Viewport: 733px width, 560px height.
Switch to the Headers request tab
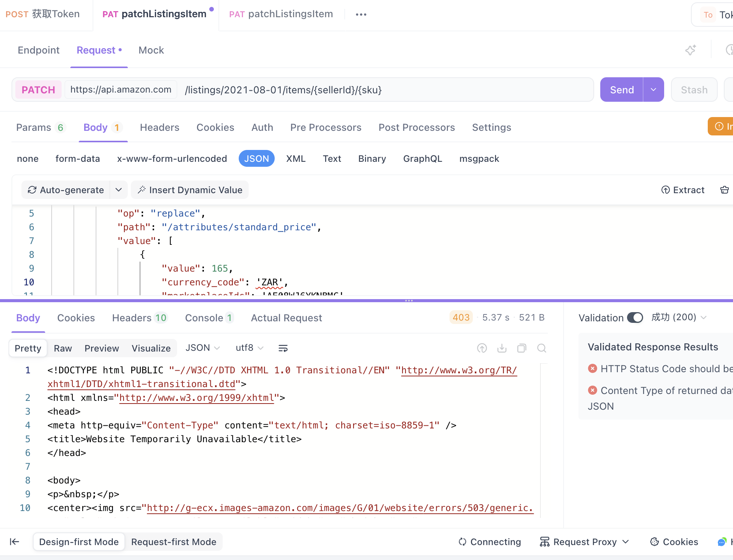point(160,127)
